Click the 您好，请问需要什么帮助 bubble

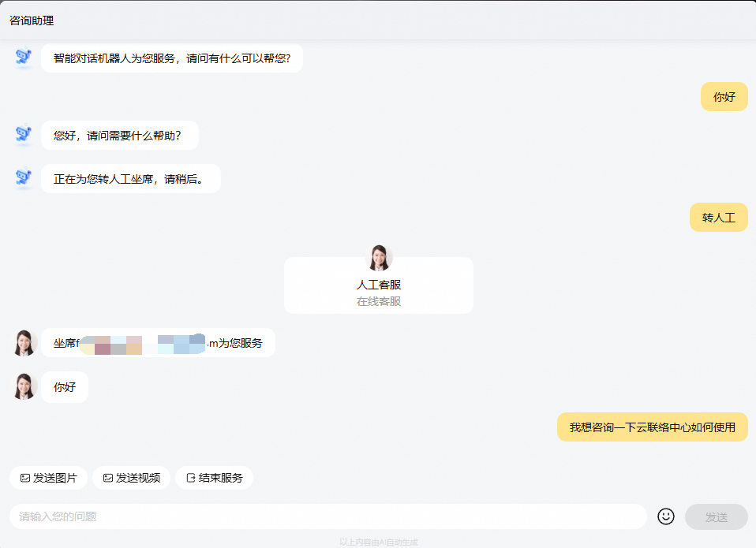tap(120, 136)
